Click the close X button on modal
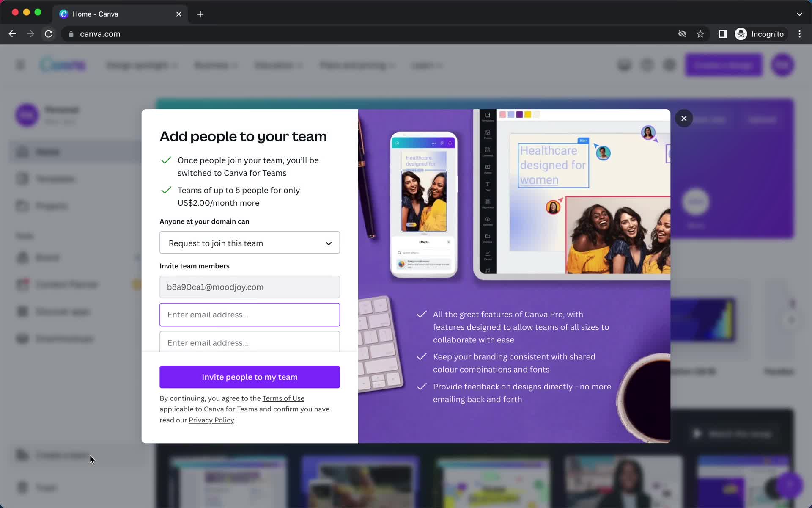The height and width of the screenshot is (508, 812). 683,118
